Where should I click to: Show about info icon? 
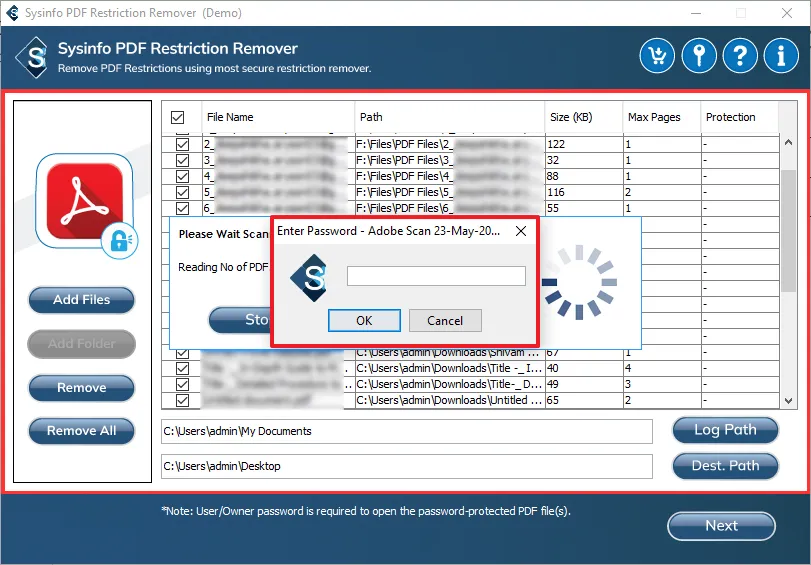click(781, 55)
